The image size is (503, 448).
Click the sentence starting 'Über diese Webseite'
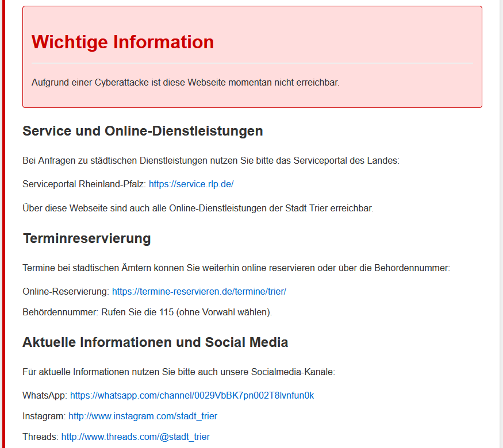[198, 208]
